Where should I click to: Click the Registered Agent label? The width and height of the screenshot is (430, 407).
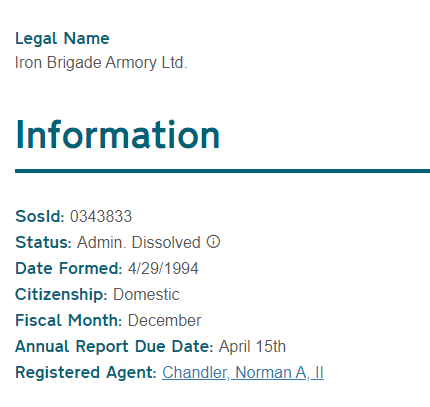(86, 372)
